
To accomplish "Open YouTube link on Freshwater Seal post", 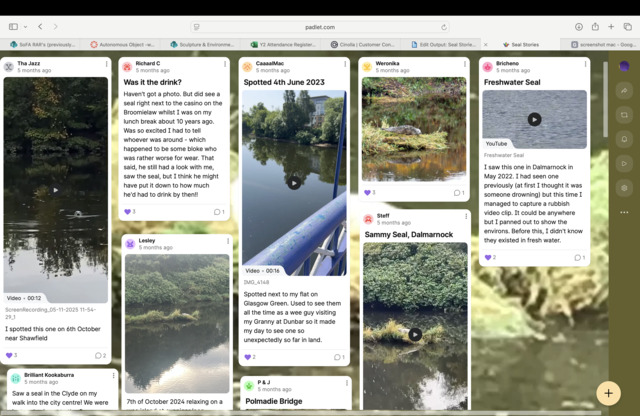I will click(496, 144).
